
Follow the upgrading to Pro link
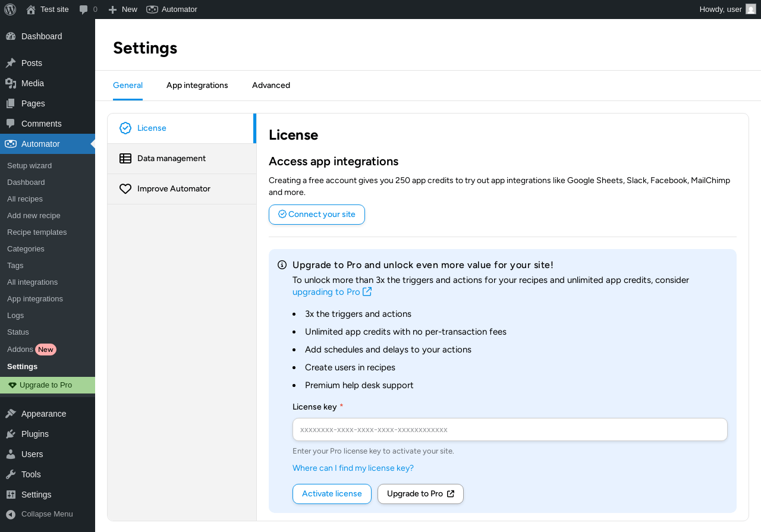327,292
